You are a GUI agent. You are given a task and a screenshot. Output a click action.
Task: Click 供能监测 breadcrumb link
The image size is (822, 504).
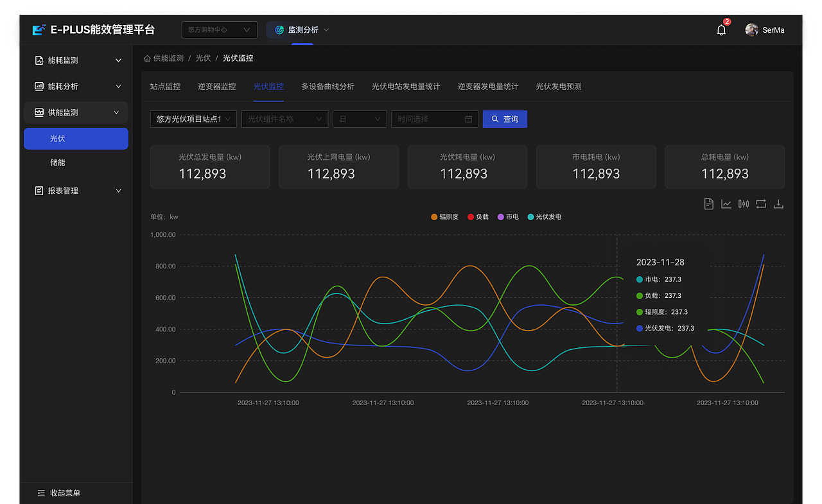(168, 58)
